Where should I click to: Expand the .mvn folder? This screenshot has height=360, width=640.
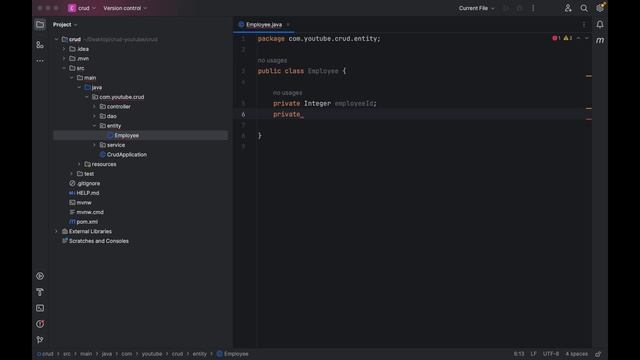point(64,58)
